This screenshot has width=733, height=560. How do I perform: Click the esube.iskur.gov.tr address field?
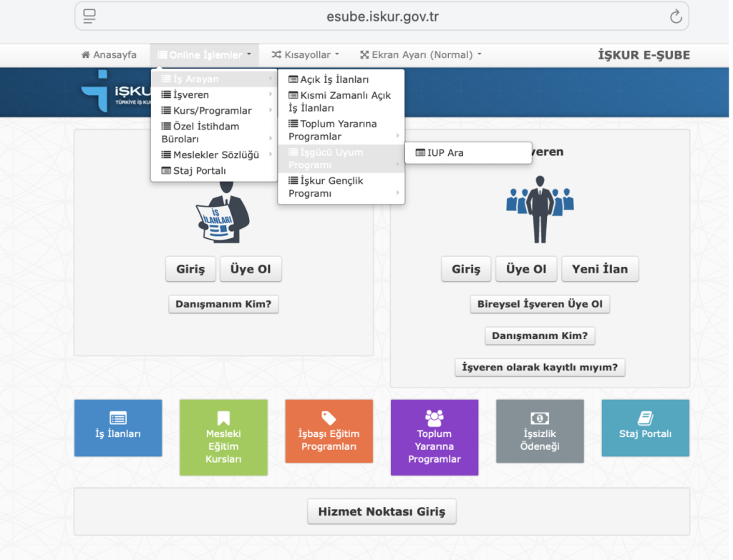tap(382, 16)
